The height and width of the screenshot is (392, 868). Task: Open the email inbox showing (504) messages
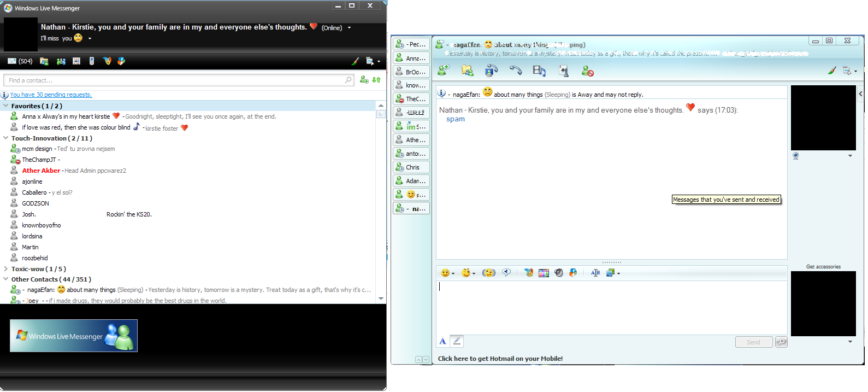point(20,61)
